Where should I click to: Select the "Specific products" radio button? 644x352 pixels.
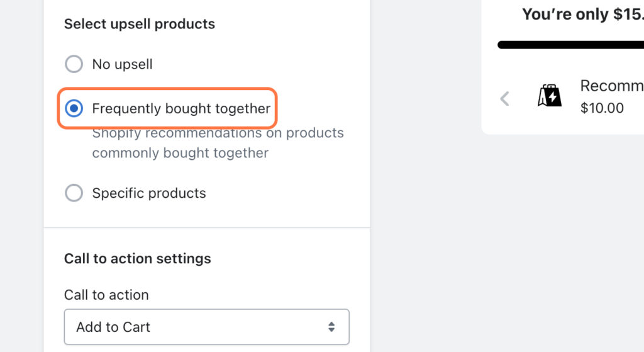point(74,193)
